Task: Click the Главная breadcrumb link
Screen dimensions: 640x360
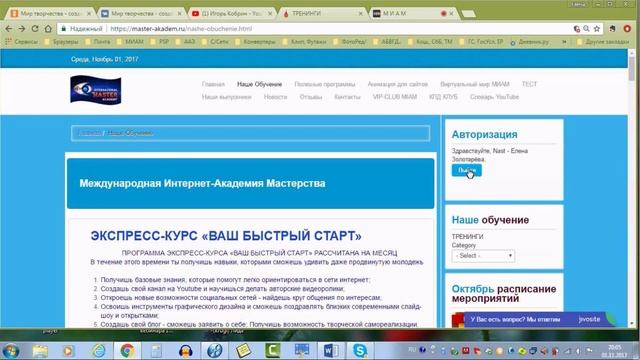Action: pos(90,133)
